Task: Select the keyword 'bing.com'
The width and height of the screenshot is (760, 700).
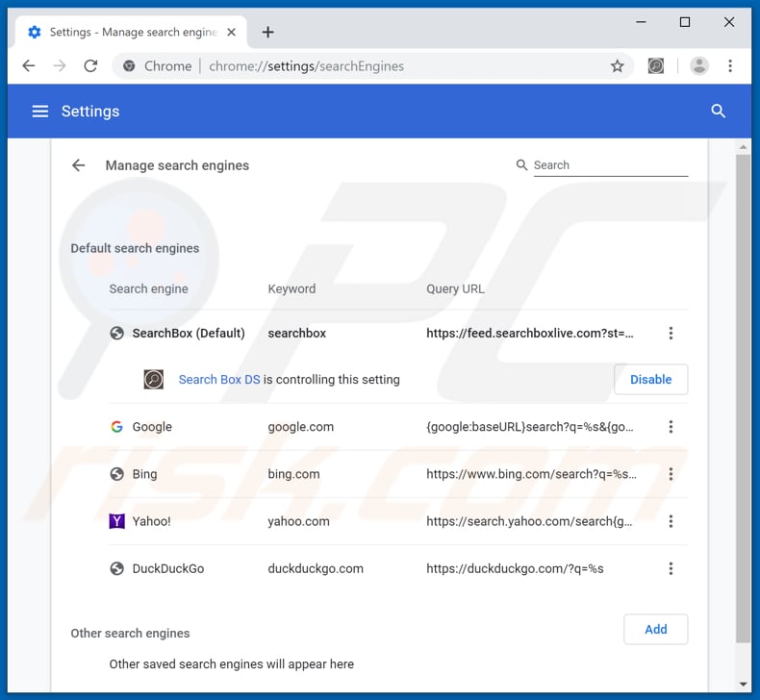Action: (293, 474)
